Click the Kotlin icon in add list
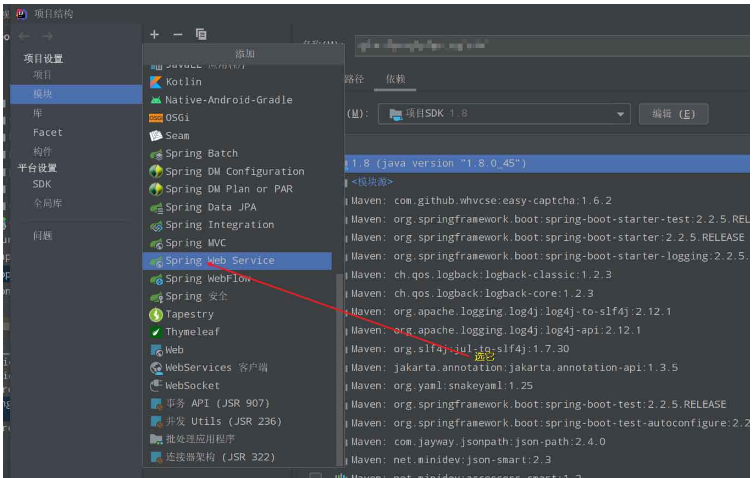756x478 pixels. click(156, 82)
